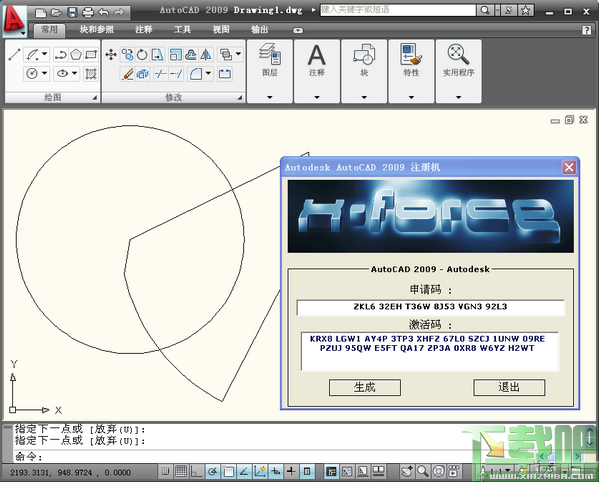Select the Stretch tool
Screen dimensions: 599x482
[x=158, y=55]
